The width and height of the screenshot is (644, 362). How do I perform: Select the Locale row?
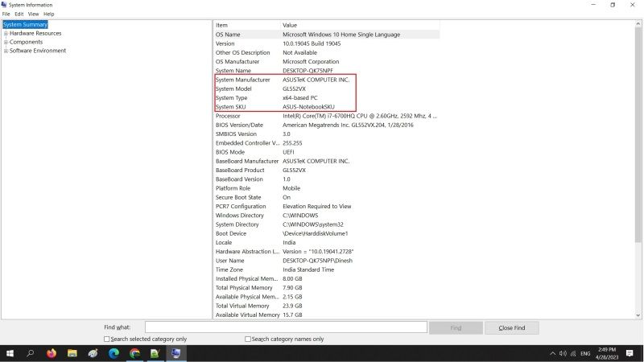tap(327, 242)
